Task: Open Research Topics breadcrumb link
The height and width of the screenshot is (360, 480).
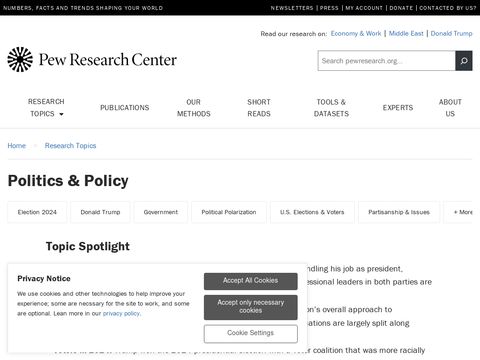Action: point(70,146)
